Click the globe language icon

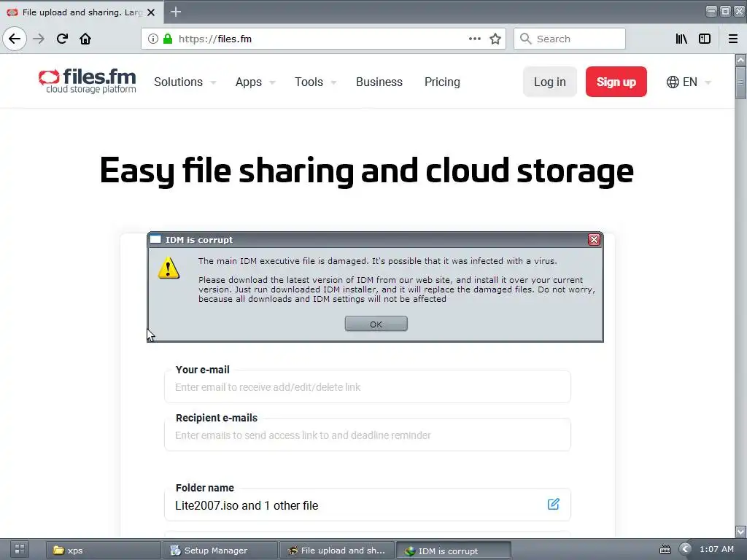[673, 82]
